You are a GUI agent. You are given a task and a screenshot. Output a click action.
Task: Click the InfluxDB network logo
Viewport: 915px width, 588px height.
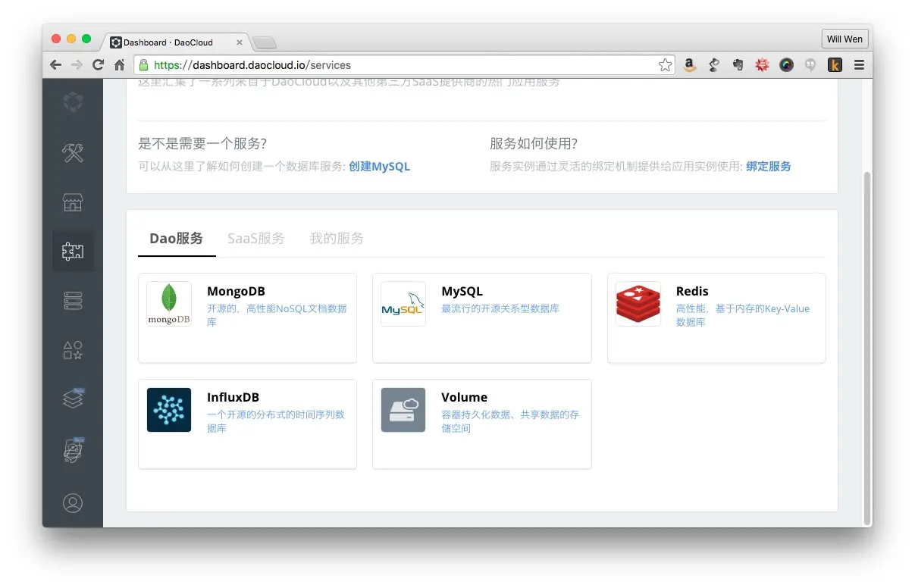coord(169,410)
